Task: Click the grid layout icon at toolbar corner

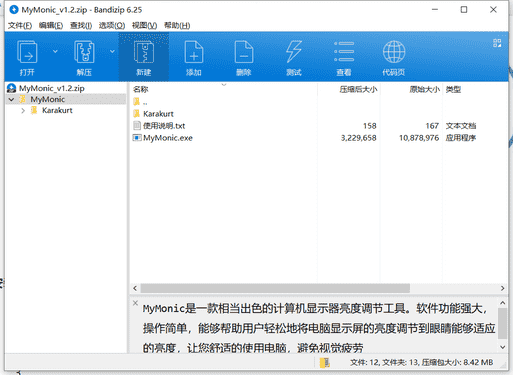Action: click(497, 43)
